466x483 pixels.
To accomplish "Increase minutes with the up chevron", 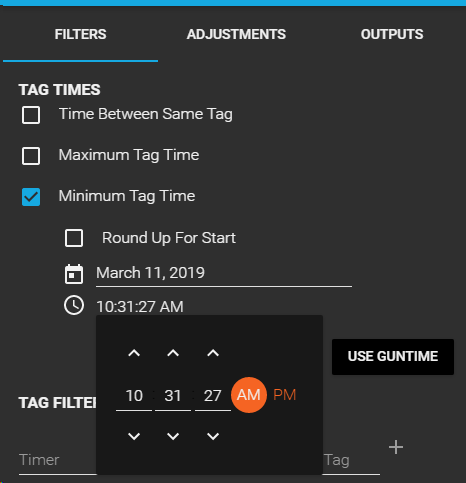I will tap(173, 353).
